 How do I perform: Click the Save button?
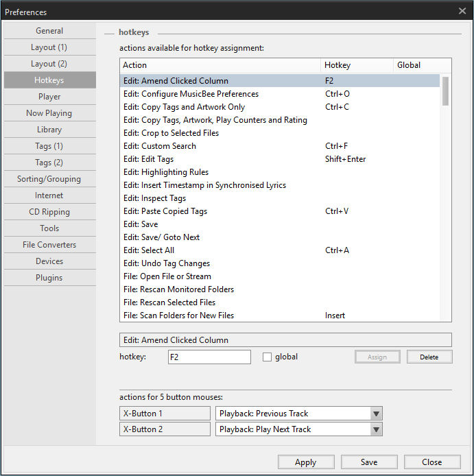[x=369, y=462]
